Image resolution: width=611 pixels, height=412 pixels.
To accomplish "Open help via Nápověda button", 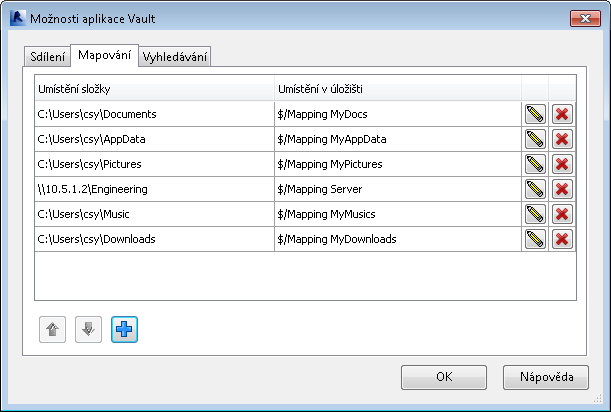I will coord(546,377).
